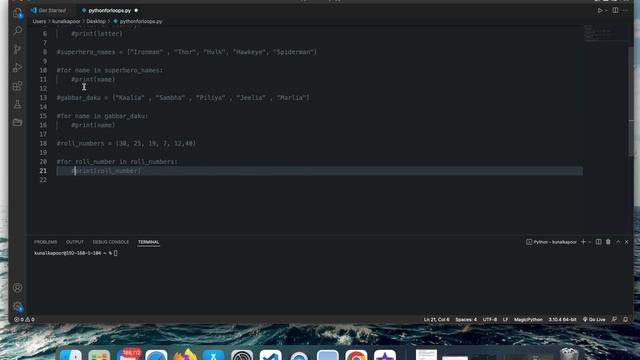This screenshot has width=640, height=360.
Task: Open the editor More Actions ellipsis
Action: click(x=625, y=11)
